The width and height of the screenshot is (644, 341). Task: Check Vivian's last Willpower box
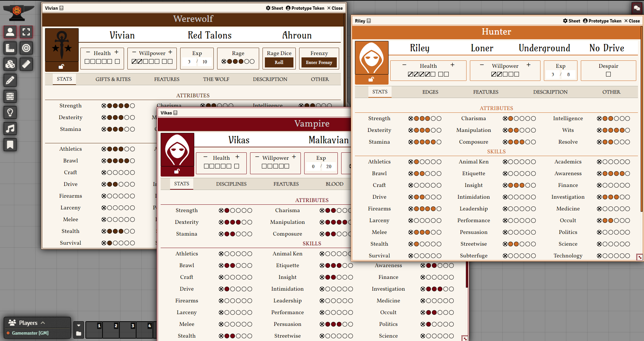click(x=170, y=61)
